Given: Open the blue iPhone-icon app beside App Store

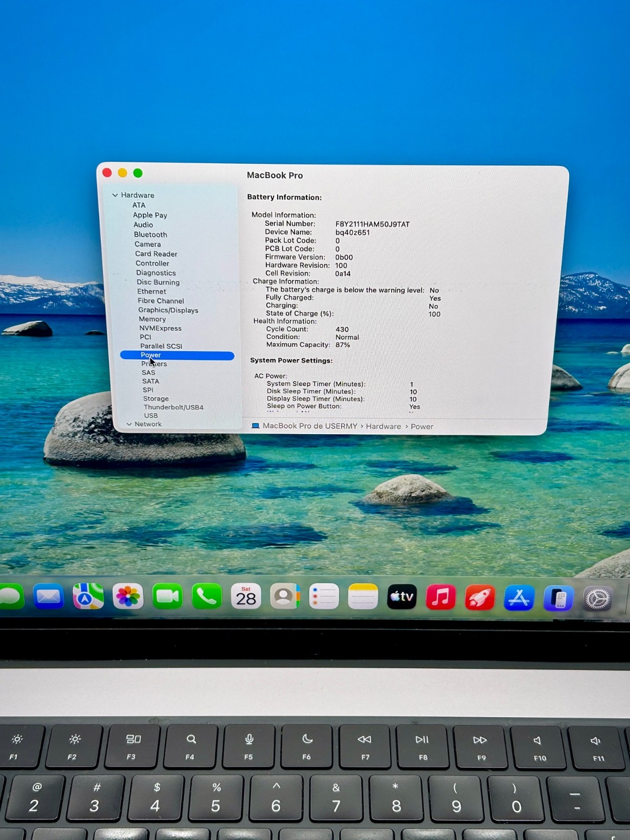Looking at the screenshot, I should click(x=558, y=598).
